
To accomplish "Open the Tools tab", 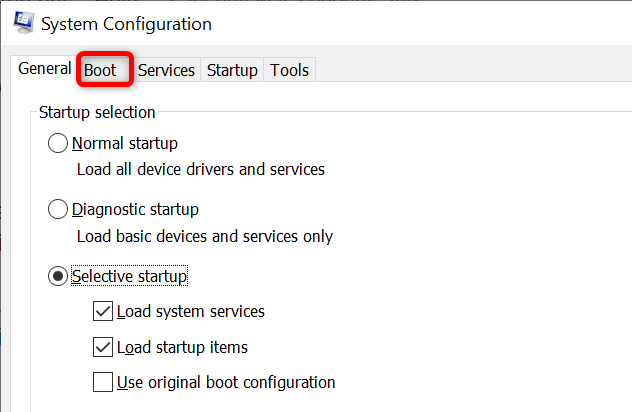I will click(290, 70).
